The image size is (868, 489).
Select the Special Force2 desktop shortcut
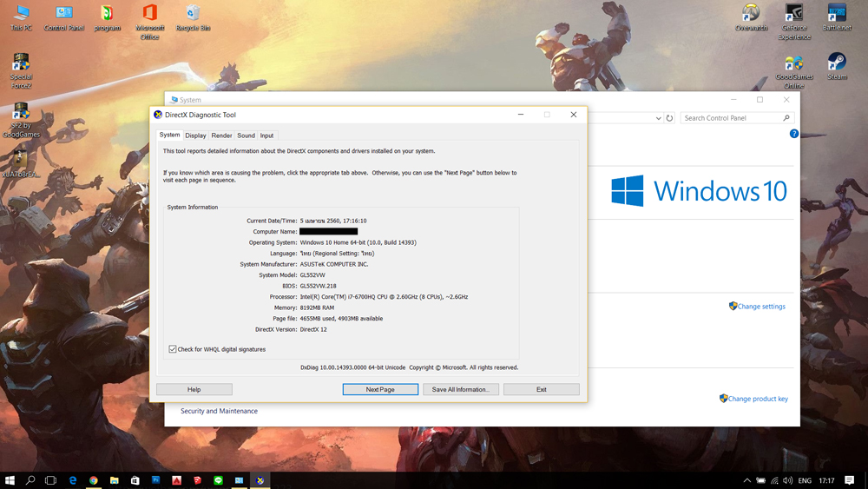[21, 71]
